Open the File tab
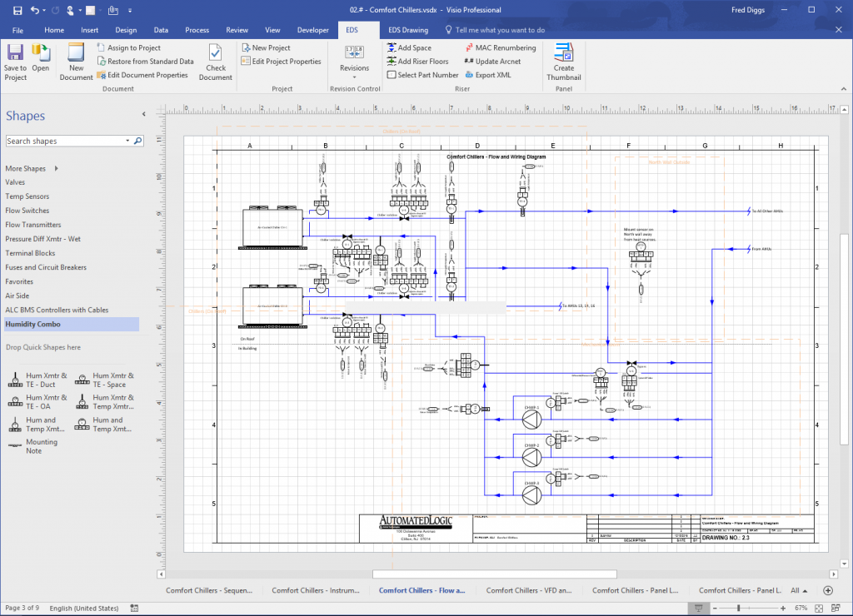The image size is (853, 616). tap(18, 30)
